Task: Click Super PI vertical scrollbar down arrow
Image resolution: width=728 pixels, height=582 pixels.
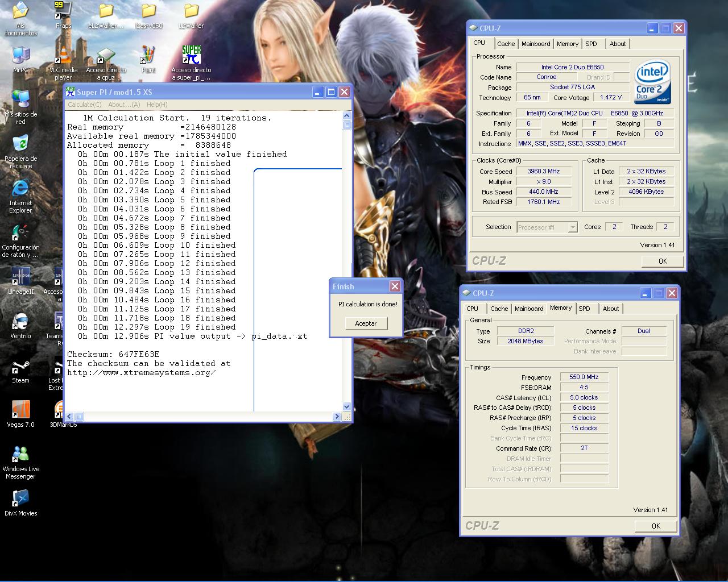Action: coord(347,407)
